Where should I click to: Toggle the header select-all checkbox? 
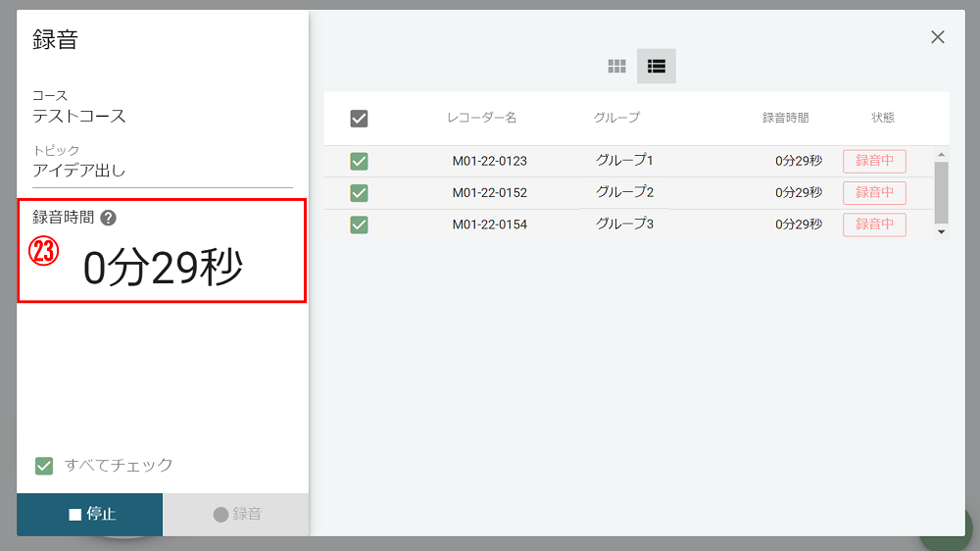coord(359,119)
